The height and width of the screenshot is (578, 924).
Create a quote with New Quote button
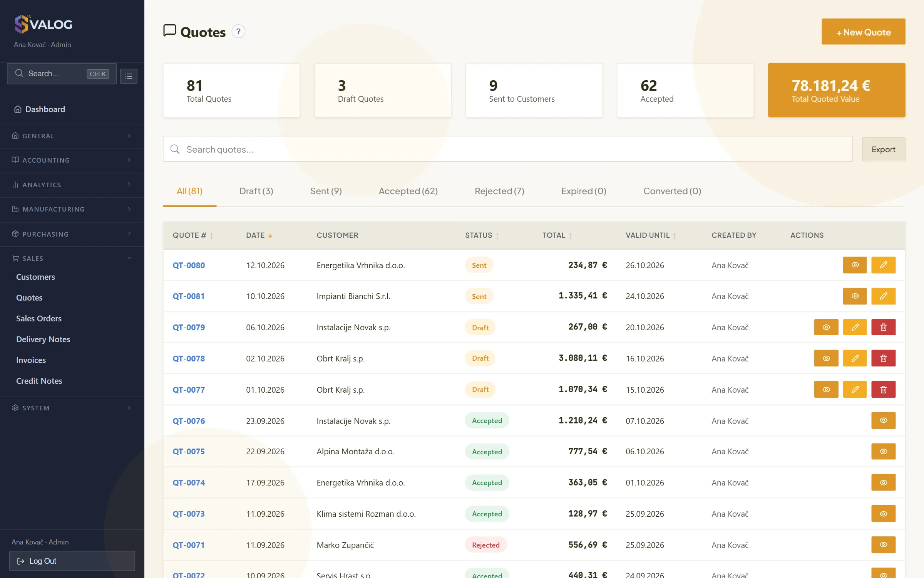coord(863,32)
